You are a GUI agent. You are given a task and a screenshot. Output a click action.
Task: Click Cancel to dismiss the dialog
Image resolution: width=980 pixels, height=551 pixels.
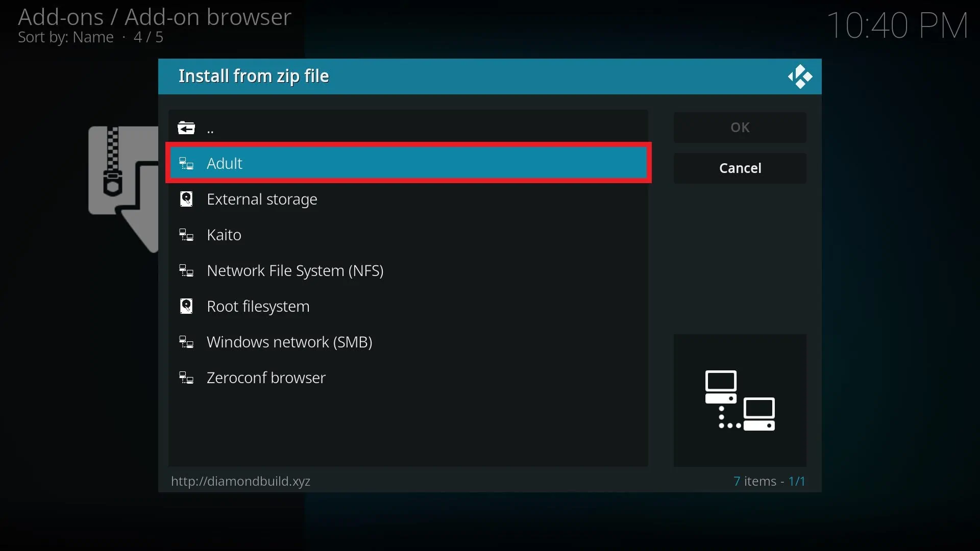coord(740,167)
